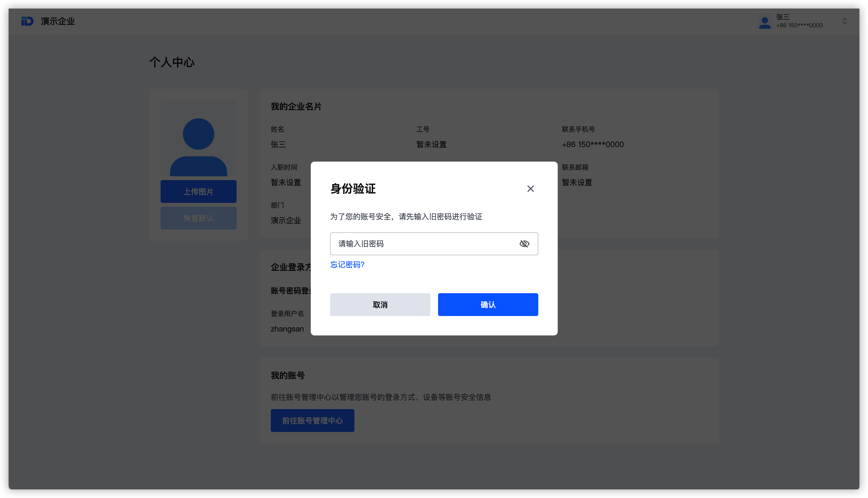This screenshot has width=868, height=498.
Task: Click the 我的账号 section title
Action: click(x=287, y=376)
